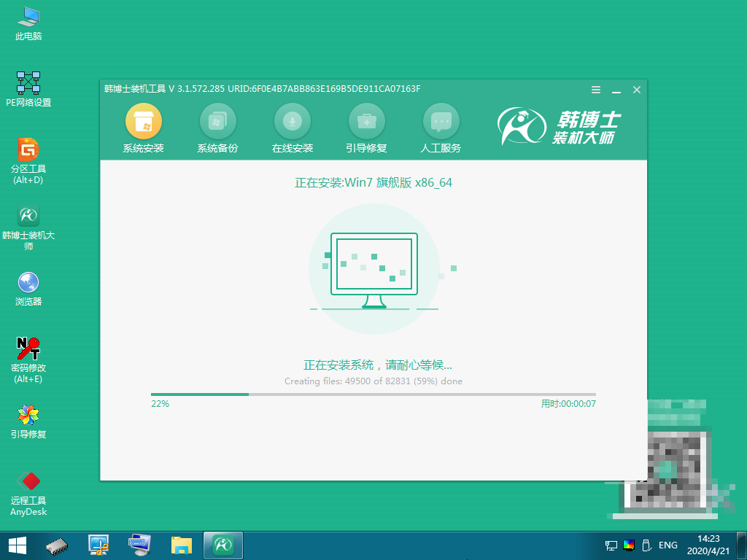Image resolution: width=747 pixels, height=560 pixels.
Task: Click the ENG language indicator
Action: (x=668, y=545)
